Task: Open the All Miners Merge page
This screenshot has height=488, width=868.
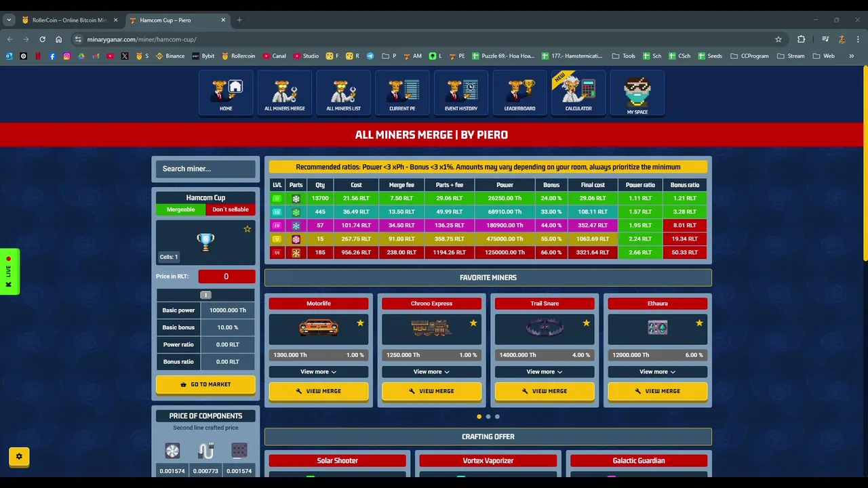Action: click(x=285, y=93)
